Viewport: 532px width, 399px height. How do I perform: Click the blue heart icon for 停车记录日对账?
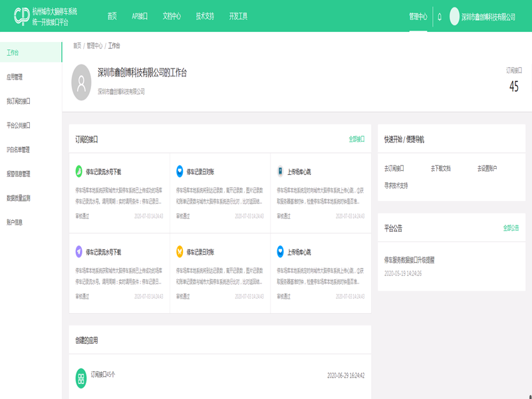pyautogui.click(x=180, y=171)
